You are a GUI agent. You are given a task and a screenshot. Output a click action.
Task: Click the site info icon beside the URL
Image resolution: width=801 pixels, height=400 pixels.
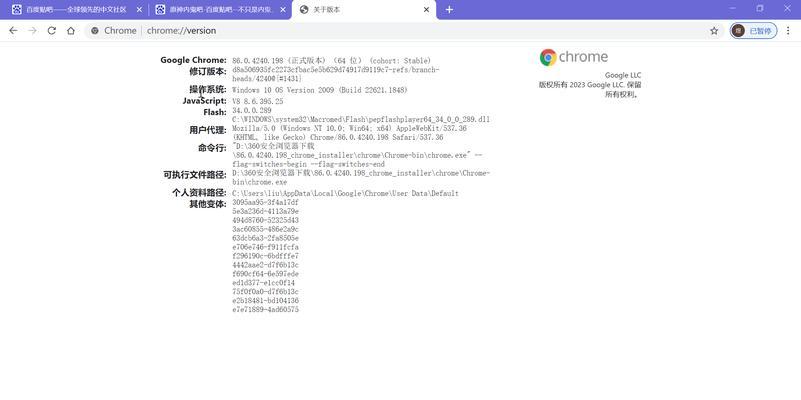click(95, 31)
